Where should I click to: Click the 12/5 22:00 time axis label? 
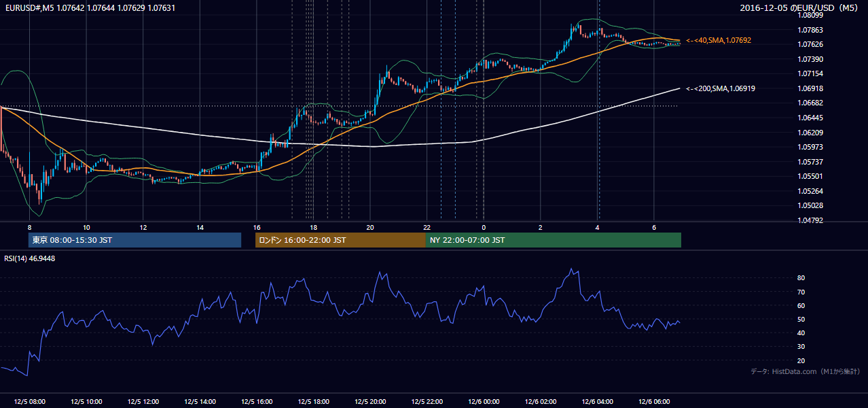(x=427, y=401)
